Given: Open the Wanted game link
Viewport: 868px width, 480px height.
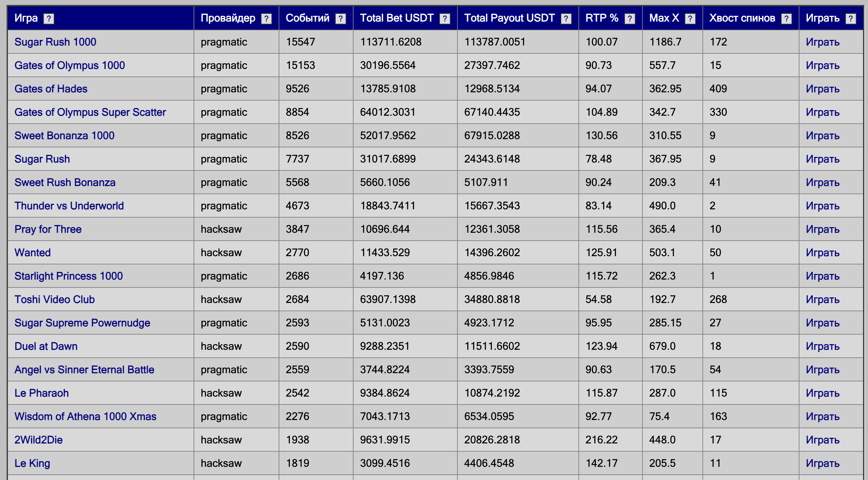Looking at the screenshot, I should 32,252.
